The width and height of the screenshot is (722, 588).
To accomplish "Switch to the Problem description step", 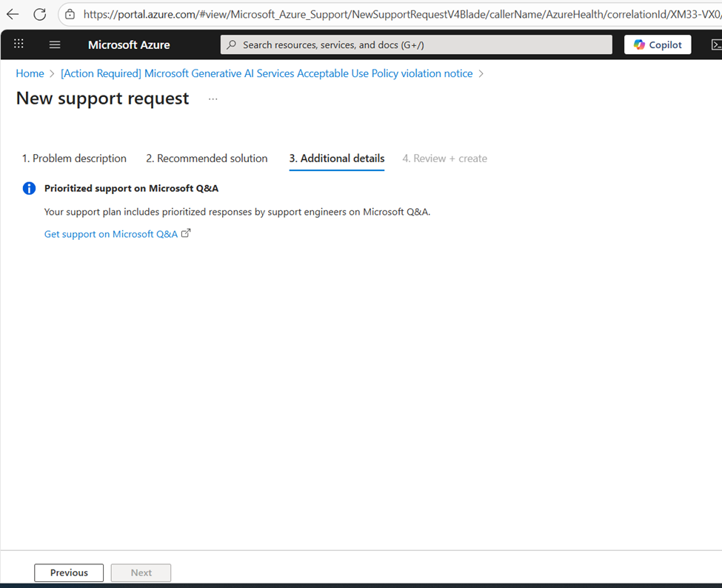I will (74, 158).
